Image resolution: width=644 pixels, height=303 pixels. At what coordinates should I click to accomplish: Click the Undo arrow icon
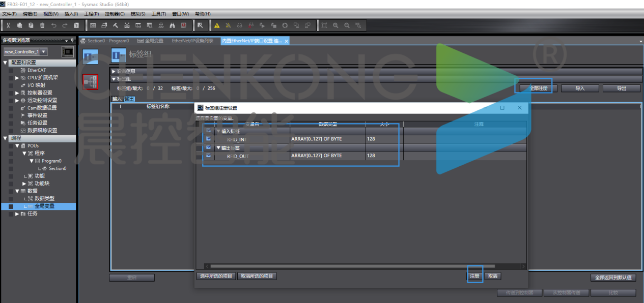pos(53,25)
